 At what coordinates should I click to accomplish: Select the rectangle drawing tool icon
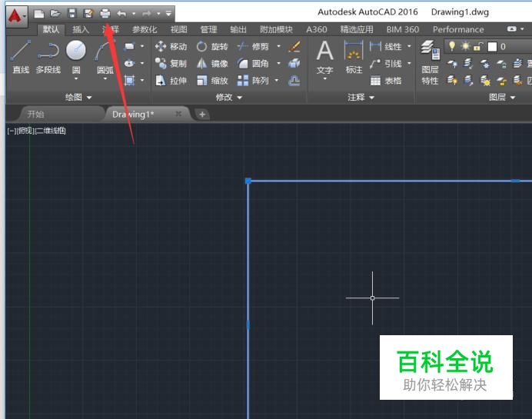130,46
